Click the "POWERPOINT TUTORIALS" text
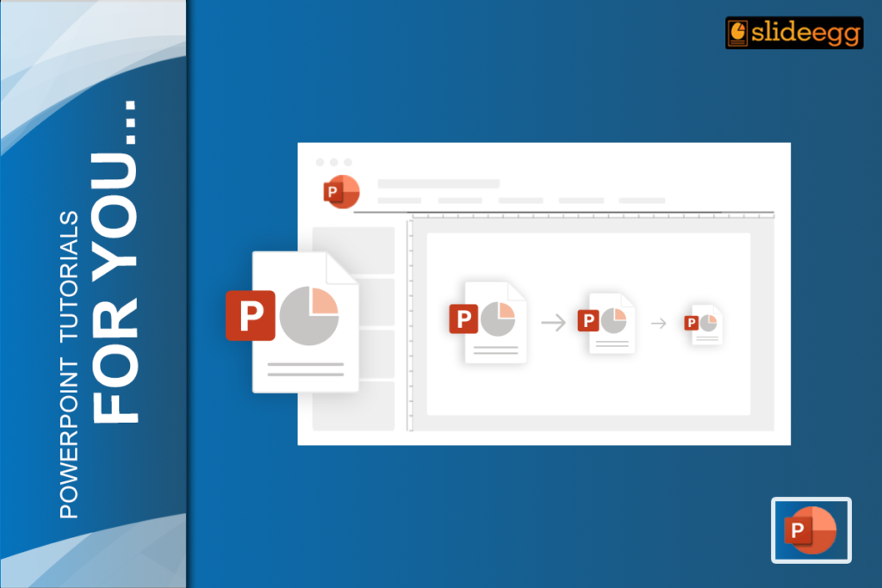The width and height of the screenshot is (882, 588). (x=69, y=364)
